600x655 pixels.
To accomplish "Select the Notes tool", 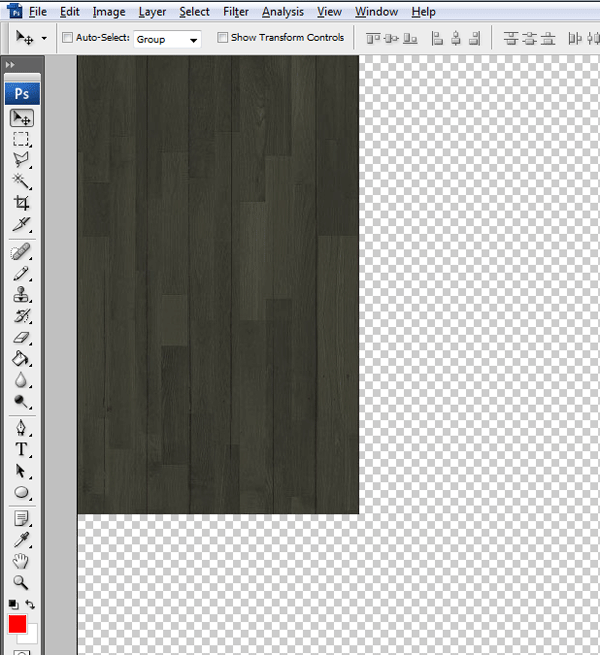I will click(21, 519).
